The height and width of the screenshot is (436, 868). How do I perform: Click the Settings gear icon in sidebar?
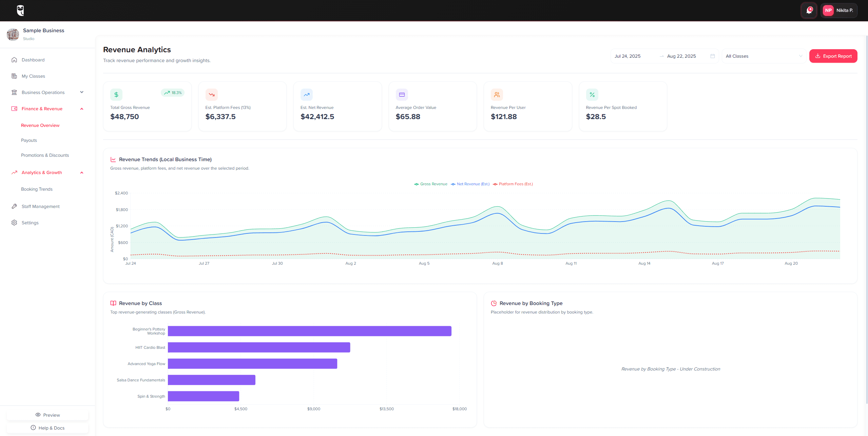[x=14, y=223]
